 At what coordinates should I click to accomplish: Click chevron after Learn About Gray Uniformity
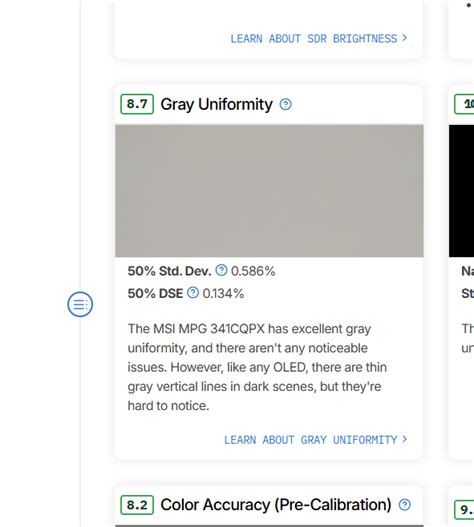pos(404,439)
